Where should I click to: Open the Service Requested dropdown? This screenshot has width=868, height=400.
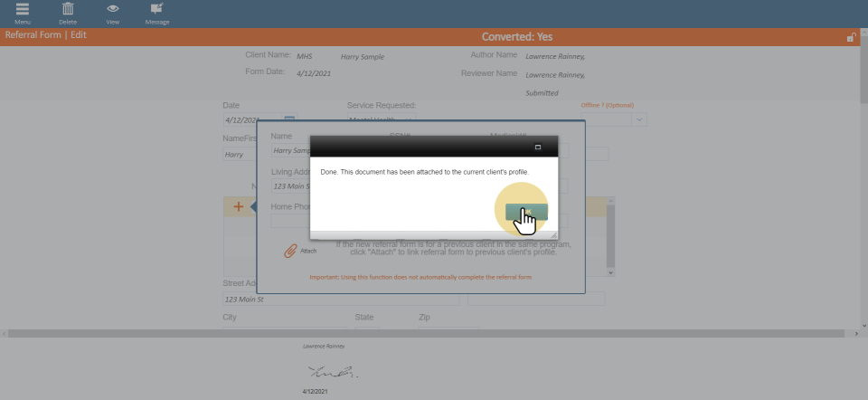[x=409, y=119]
